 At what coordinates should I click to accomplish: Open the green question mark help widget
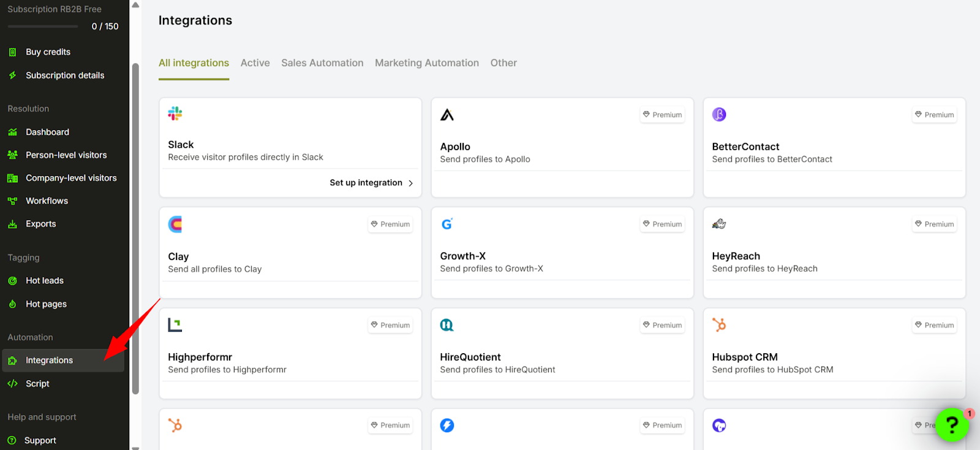click(x=952, y=425)
